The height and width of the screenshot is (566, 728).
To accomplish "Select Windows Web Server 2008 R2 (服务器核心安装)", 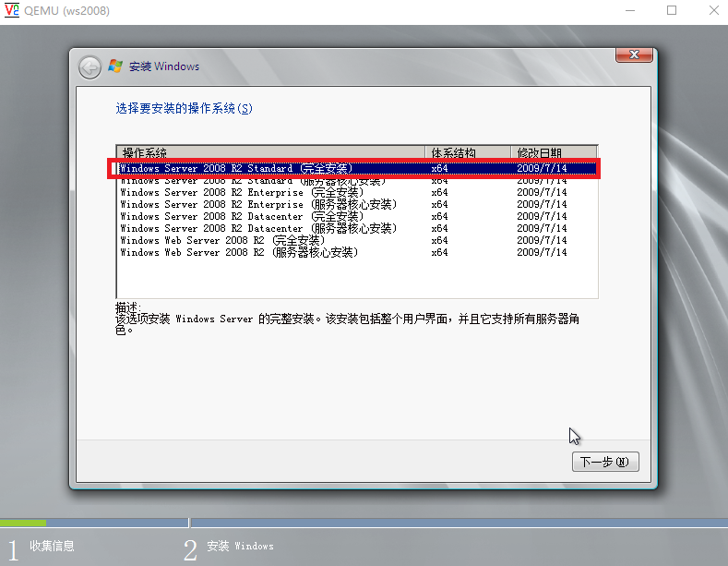I will (x=357, y=253).
